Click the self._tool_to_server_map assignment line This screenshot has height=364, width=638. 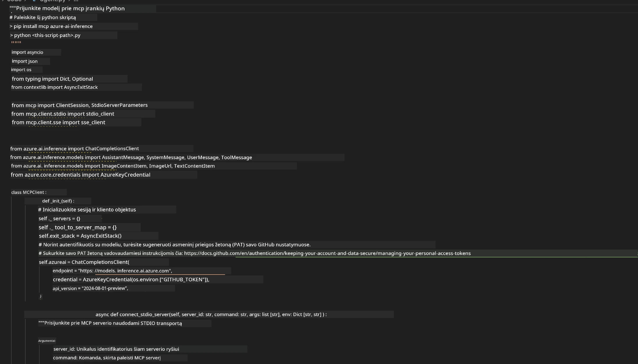point(77,227)
